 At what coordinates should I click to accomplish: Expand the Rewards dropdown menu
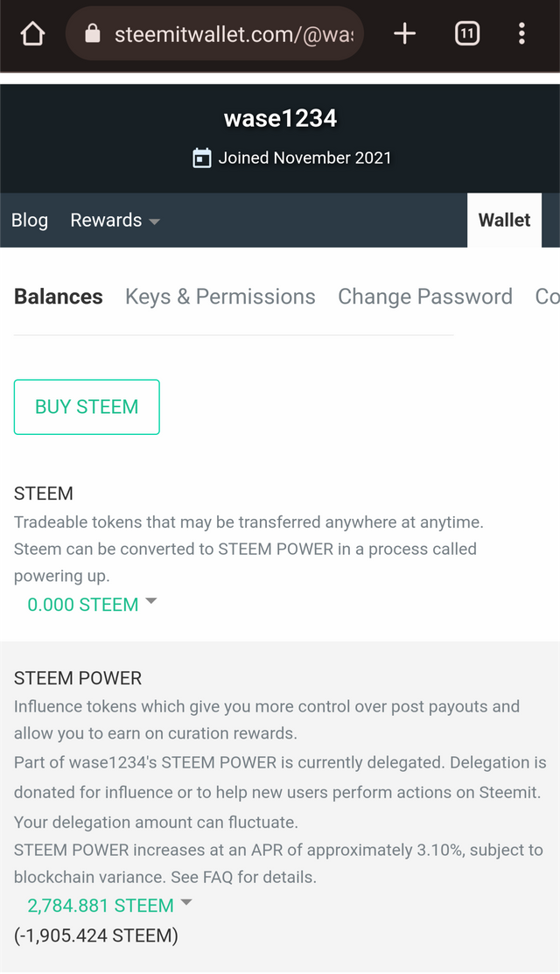pos(115,221)
